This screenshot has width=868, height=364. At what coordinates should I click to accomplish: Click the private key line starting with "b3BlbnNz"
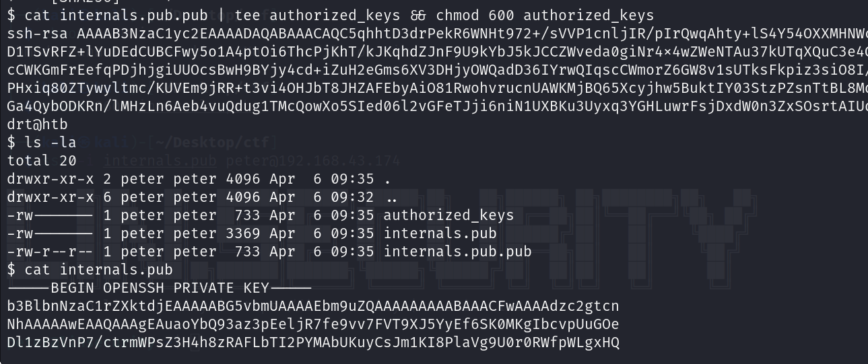click(313, 306)
